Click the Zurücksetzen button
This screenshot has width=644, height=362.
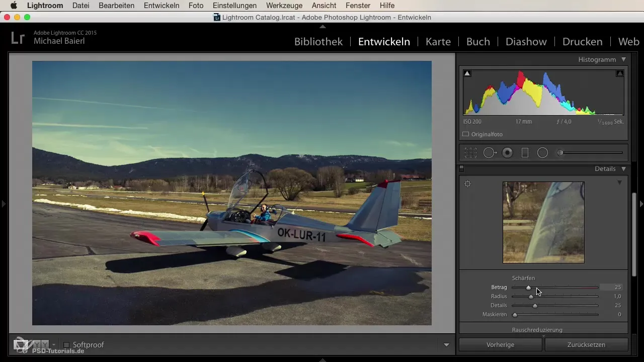pyautogui.click(x=587, y=345)
